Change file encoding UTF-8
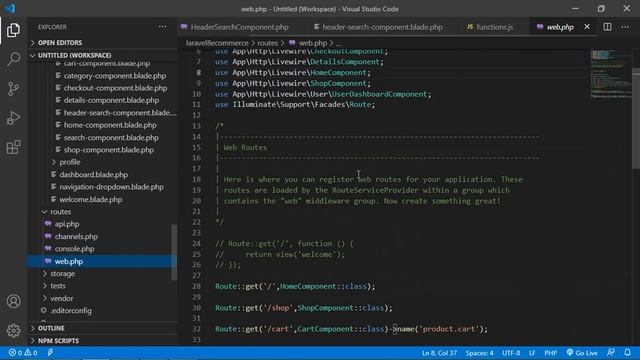Viewport: 640px width, 360px height. [x=511, y=353]
